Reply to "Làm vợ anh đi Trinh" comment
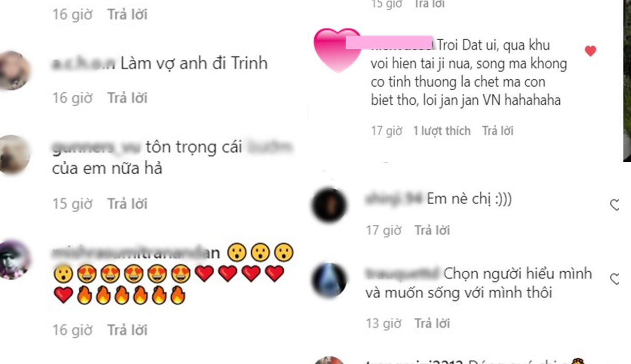The width and height of the screenshot is (631, 364). point(127,97)
